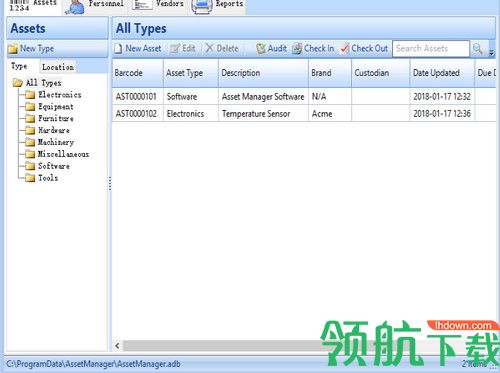500x373 pixels.
Task: Click the Edit pencil icon
Action: [175, 49]
